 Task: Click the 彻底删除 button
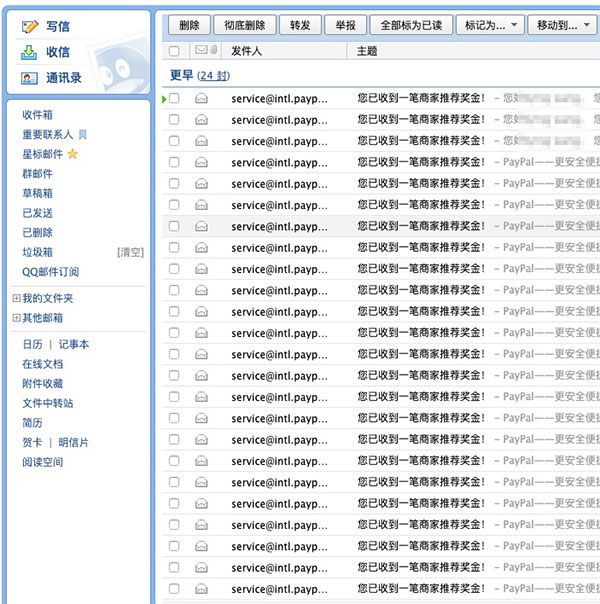point(245,25)
